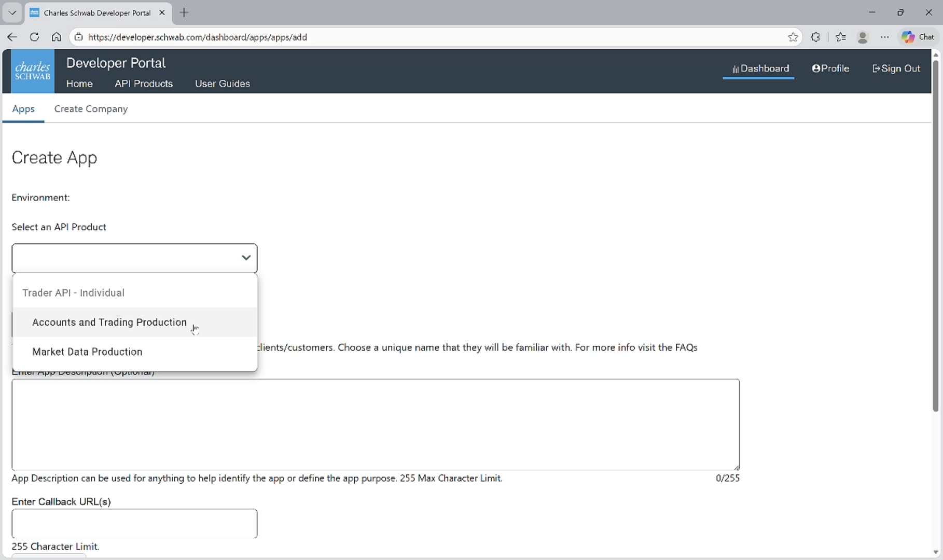Open the browser settings ellipsis menu
Screen dimensions: 943x560
pos(885,37)
